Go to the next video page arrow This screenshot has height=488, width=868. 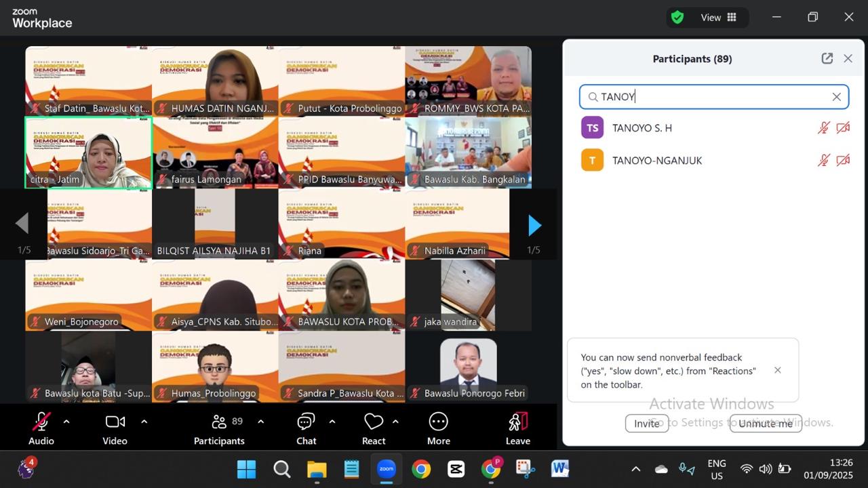click(x=534, y=226)
